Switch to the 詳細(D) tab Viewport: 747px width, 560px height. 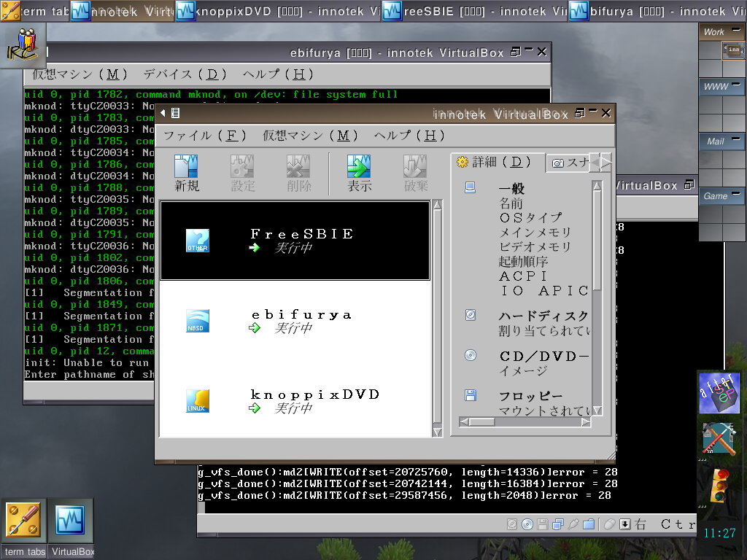pyautogui.click(x=498, y=163)
